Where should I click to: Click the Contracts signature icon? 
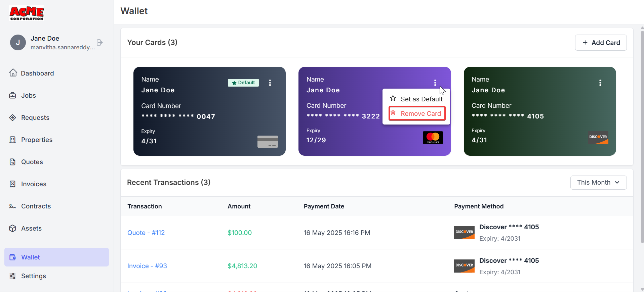13,206
